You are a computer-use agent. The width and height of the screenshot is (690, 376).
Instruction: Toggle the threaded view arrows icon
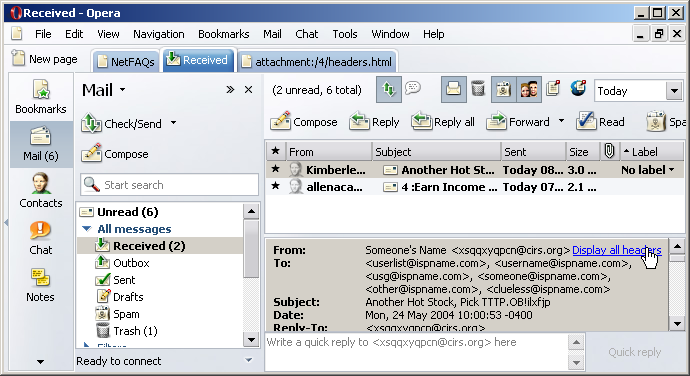pos(389,89)
